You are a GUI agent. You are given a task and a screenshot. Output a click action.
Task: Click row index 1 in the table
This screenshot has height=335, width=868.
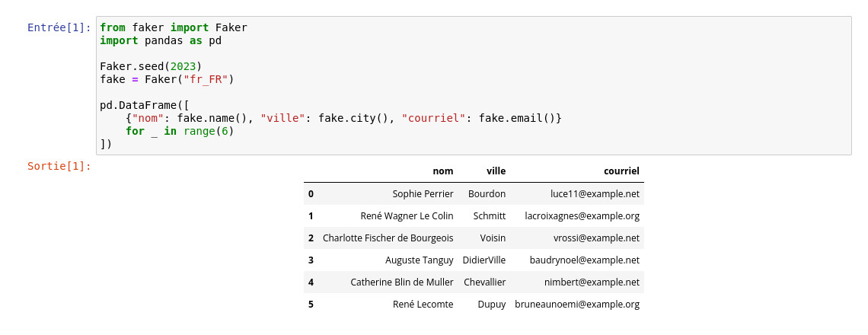click(x=311, y=216)
